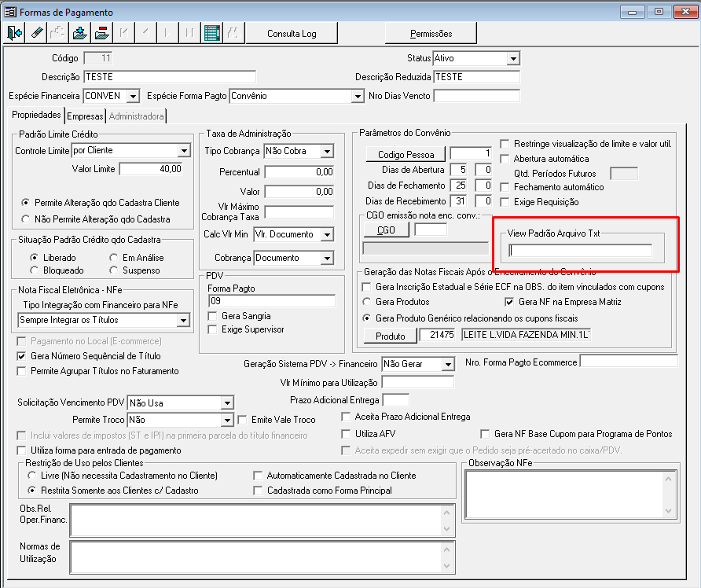Screen dimensions: 701x588
Task: Click the first record navigation icon
Action: pos(124,33)
